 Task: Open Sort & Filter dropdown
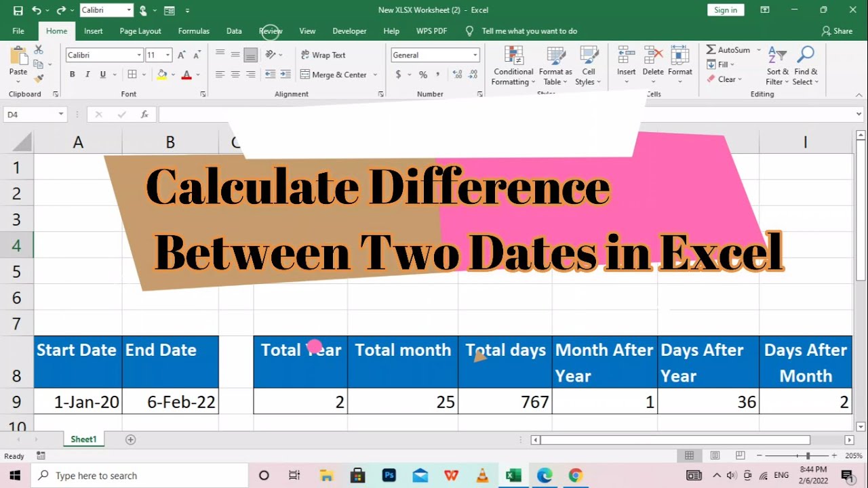(x=778, y=66)
